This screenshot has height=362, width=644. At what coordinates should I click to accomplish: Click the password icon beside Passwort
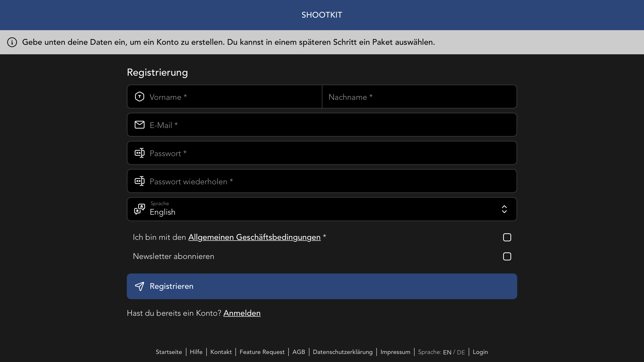[140, 153]
